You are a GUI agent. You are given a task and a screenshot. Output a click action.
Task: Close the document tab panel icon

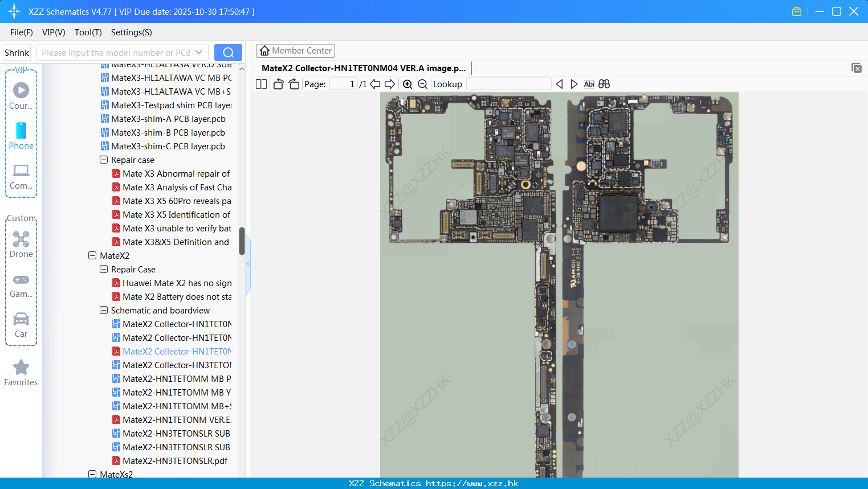click(856, 68)
